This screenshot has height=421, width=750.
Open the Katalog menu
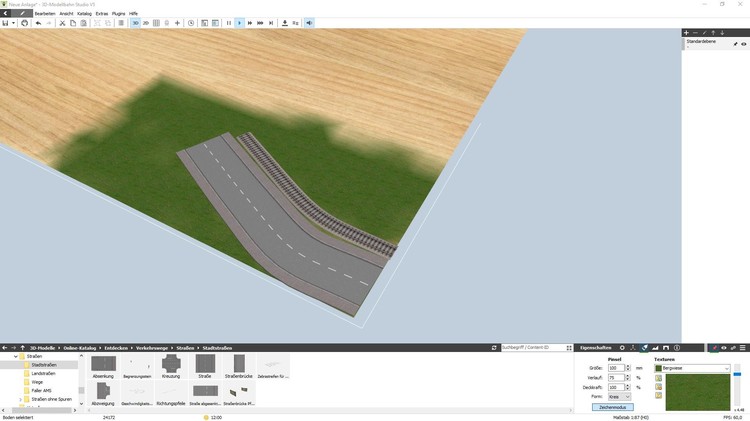(84, 13)
